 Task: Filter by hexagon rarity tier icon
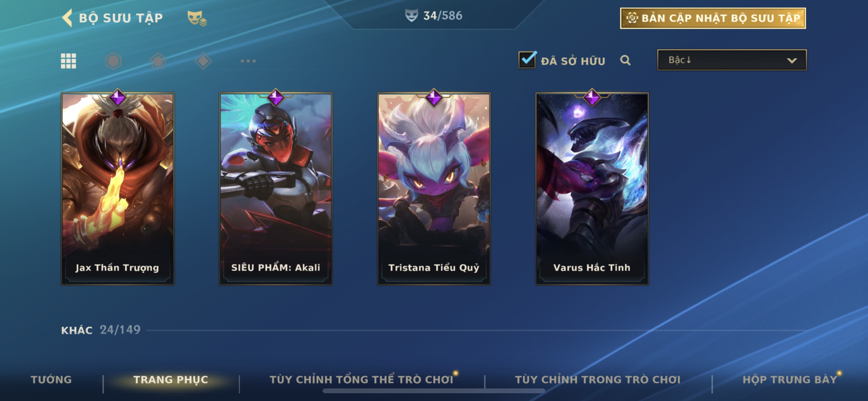[x=113, y=61]
